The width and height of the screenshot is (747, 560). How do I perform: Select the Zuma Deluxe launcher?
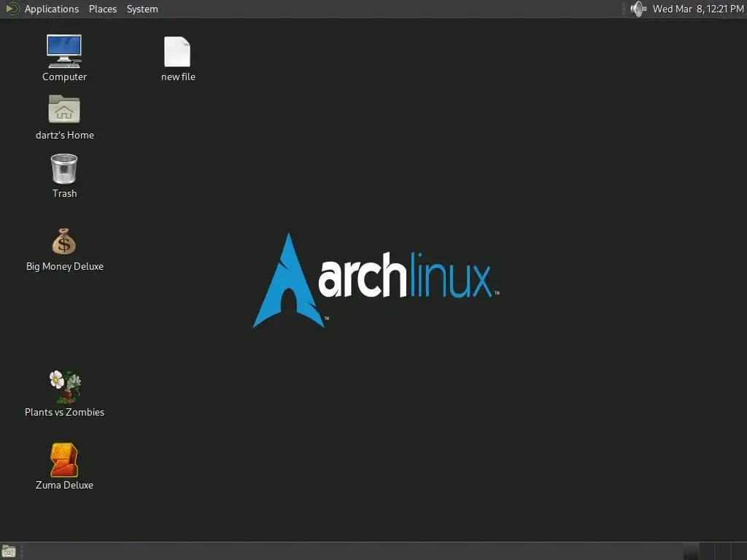(x=64, y=467)
